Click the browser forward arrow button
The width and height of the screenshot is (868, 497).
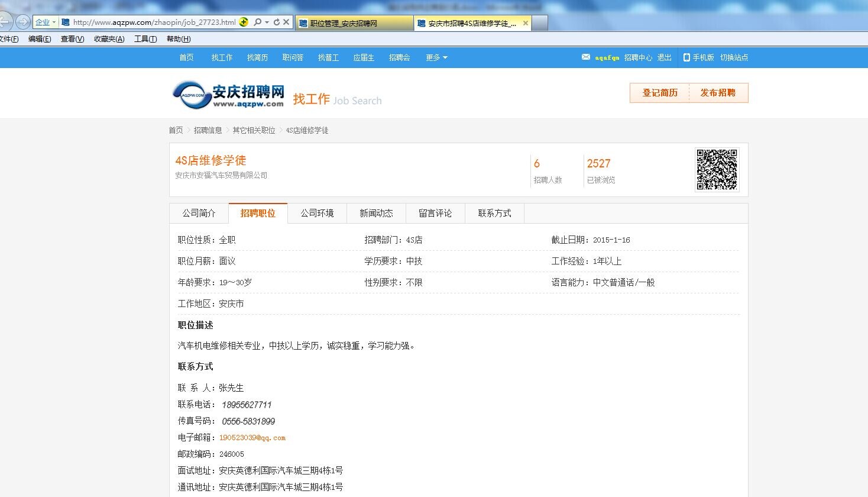point(22,22)
